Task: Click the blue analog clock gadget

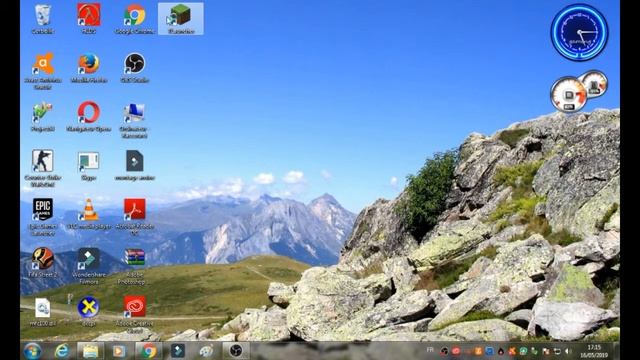Action: point(579,33)
